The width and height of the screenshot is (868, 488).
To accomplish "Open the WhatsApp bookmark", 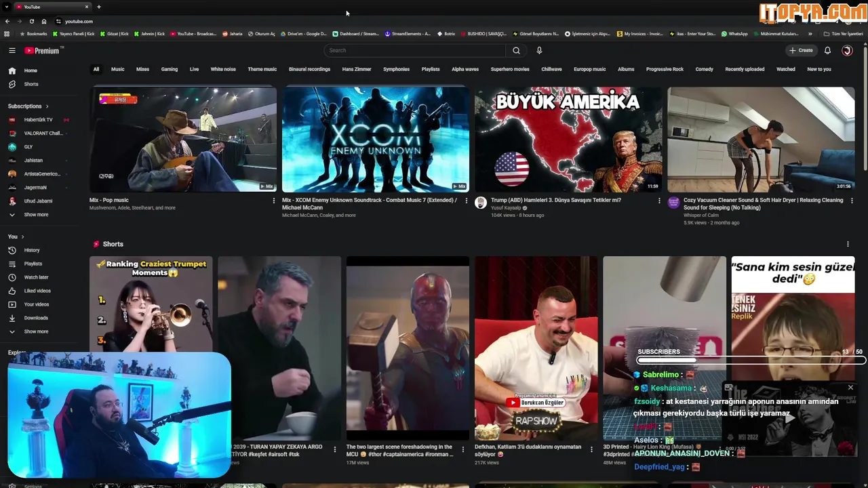I will point(735,34).
